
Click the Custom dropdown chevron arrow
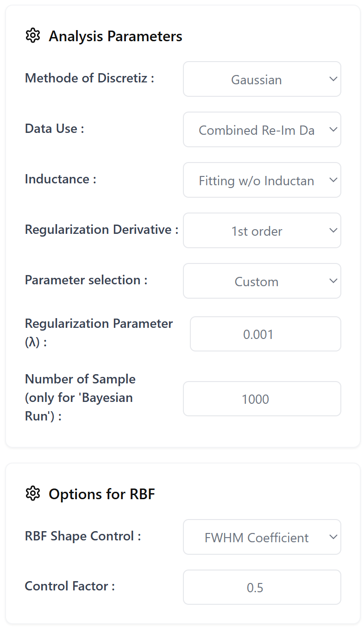pos(333,281)
